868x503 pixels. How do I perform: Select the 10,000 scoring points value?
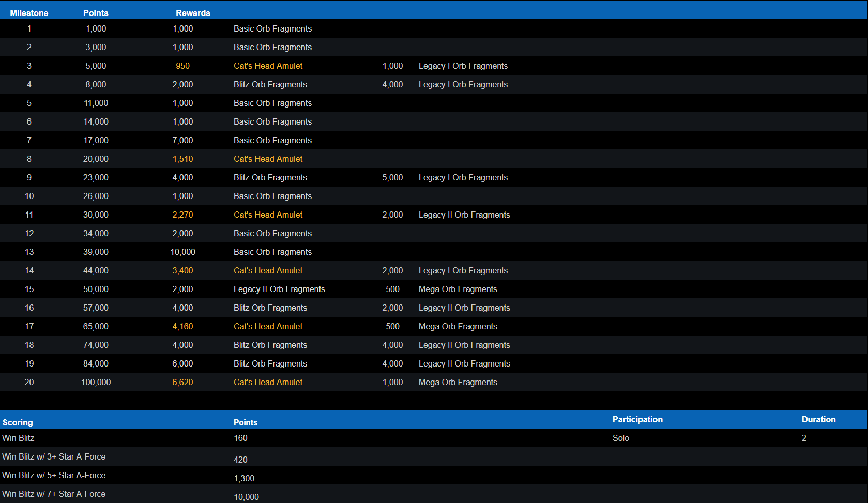tap(246, 497)
